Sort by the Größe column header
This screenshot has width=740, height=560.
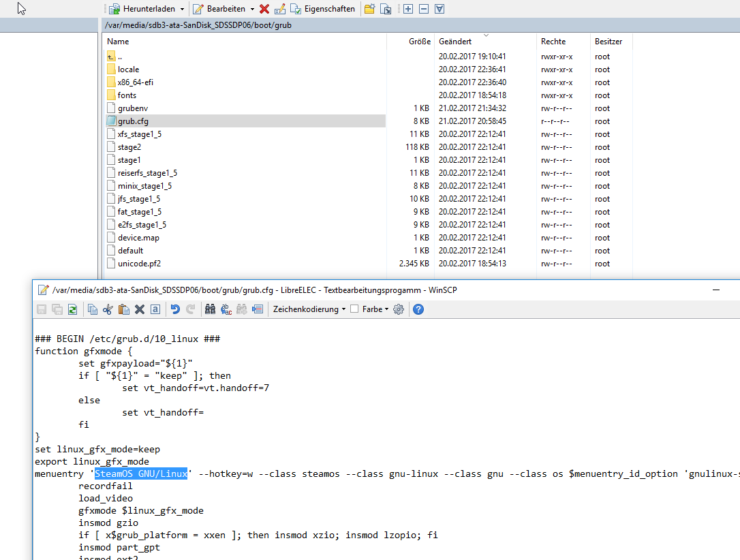(x=410, y=42)
